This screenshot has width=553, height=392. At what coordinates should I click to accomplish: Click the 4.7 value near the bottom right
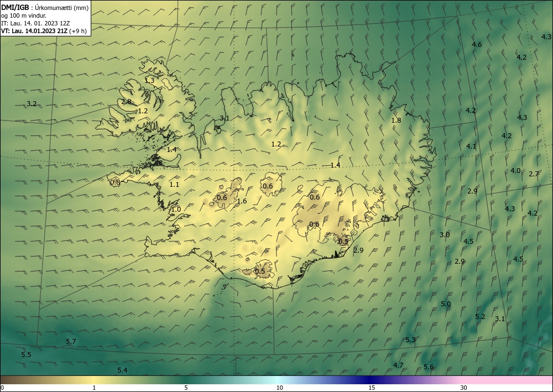(398, 365)
